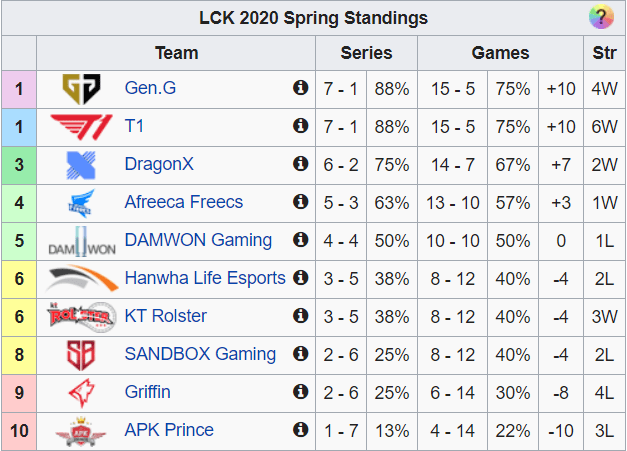This screenshot has height=451, width=627.
Task: Open the help question mark icon
Action: click(600, 17)
